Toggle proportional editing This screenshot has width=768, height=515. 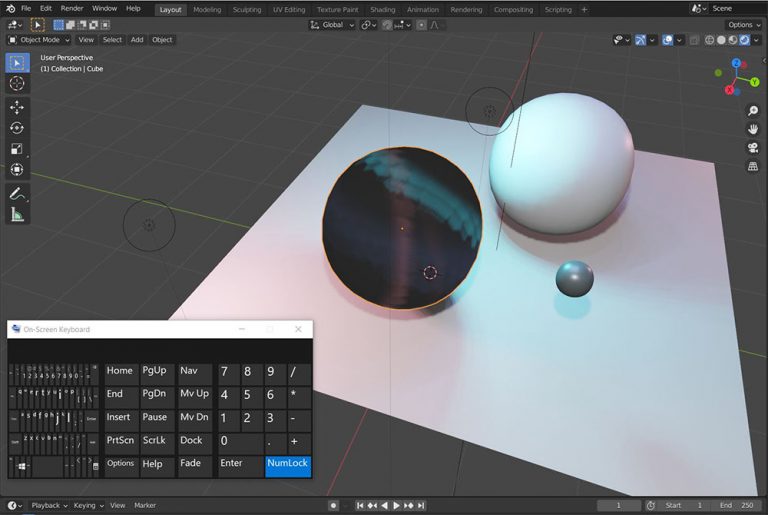pos(421,25)
